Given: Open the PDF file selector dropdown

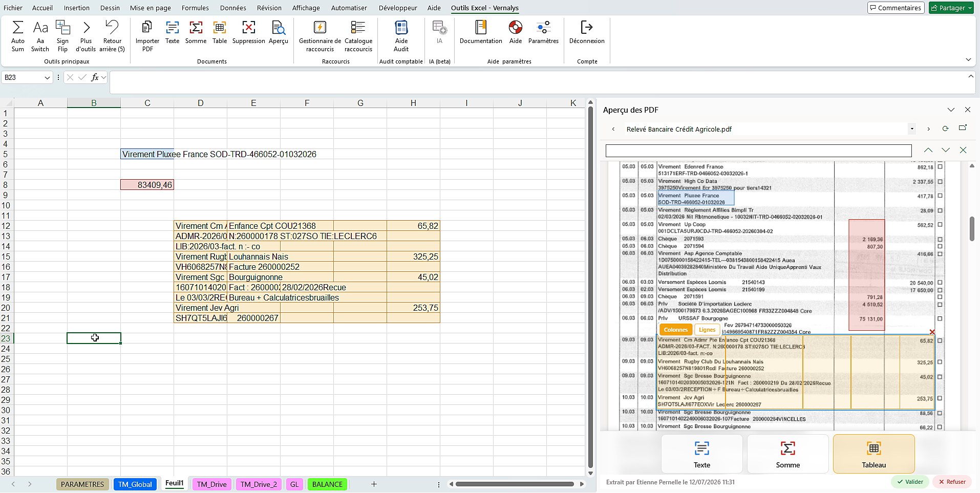Looking at the screenshot, I should (x=912, y=129).
